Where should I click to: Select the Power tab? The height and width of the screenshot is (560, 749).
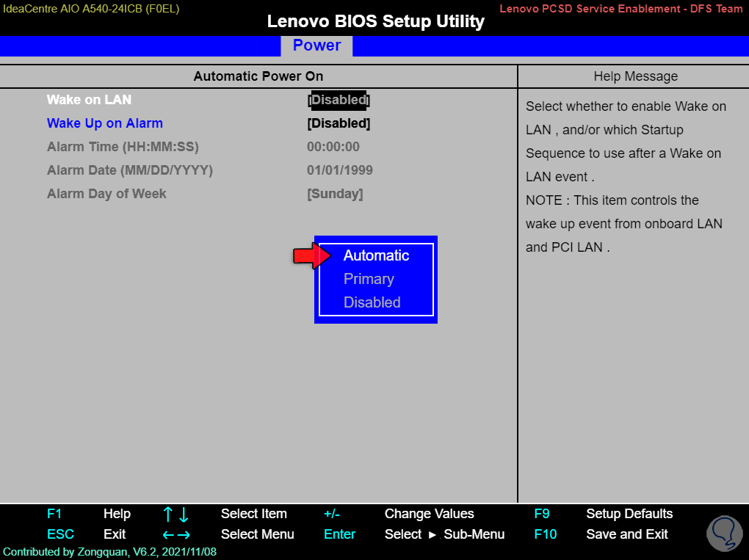tap(316, 46)
